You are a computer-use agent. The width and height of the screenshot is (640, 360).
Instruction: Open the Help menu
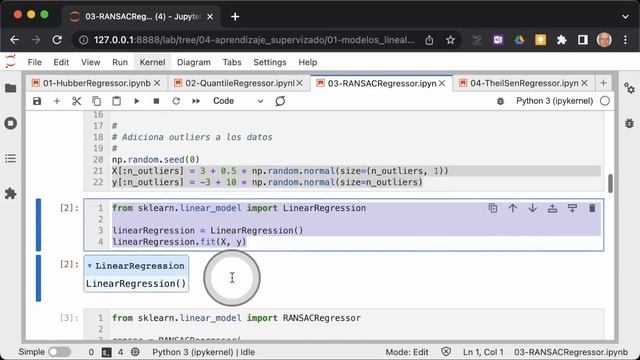308,62
